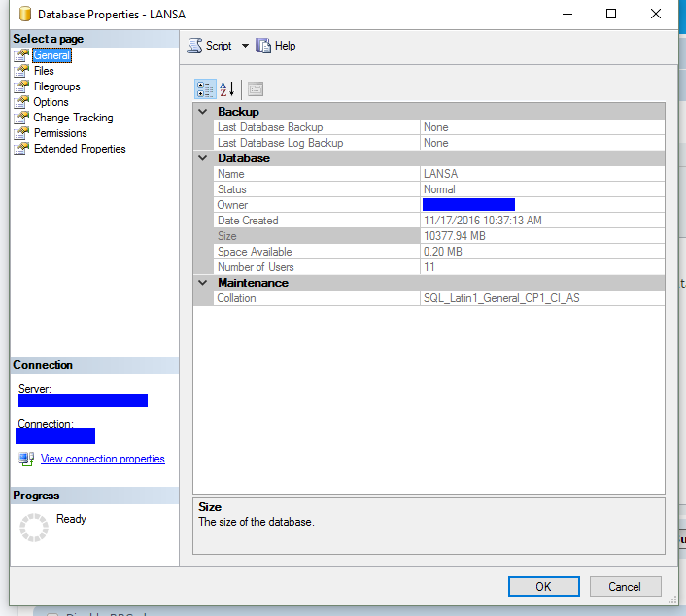Collapse the Maintenance section
The height and width of the screenshot is (616, 686).
coord(202,283)
